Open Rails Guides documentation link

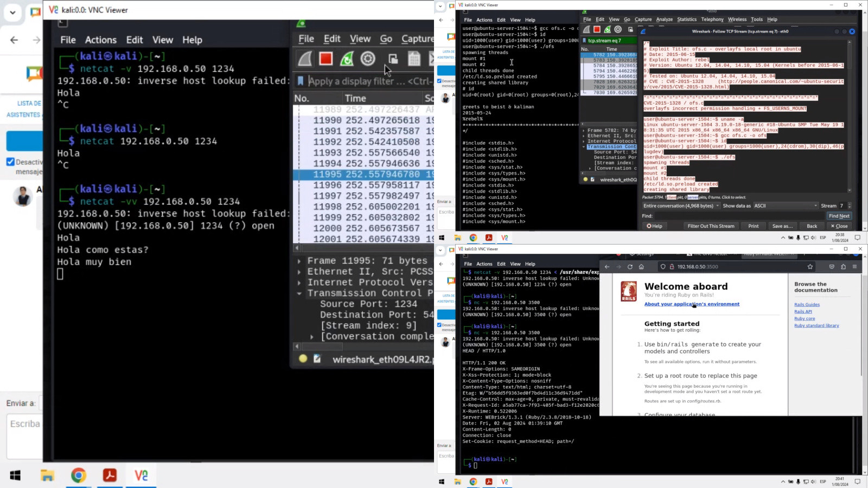(x=807, y=305)
